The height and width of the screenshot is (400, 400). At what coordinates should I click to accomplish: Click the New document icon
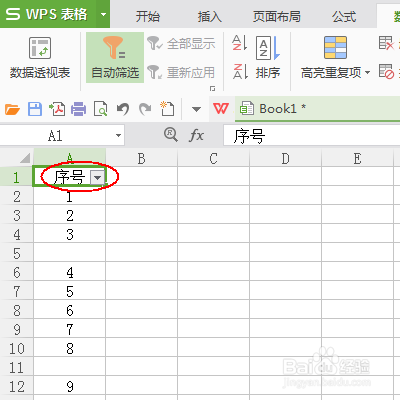[167, 109]
